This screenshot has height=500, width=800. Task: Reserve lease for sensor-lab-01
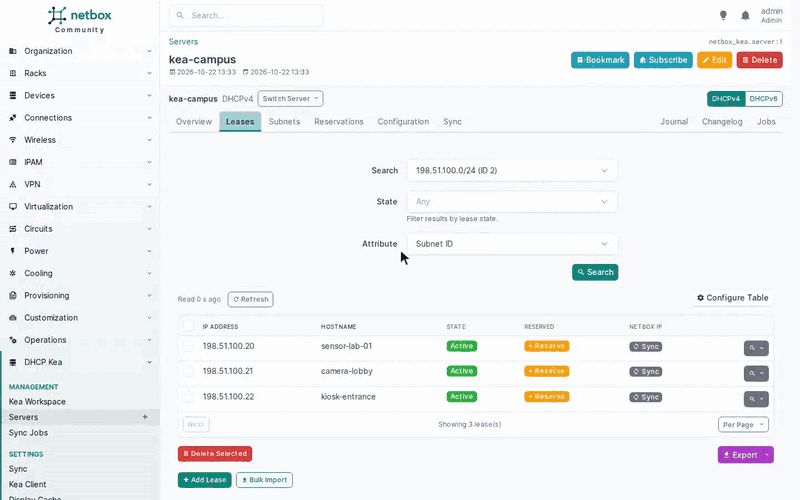coord(546,346)
